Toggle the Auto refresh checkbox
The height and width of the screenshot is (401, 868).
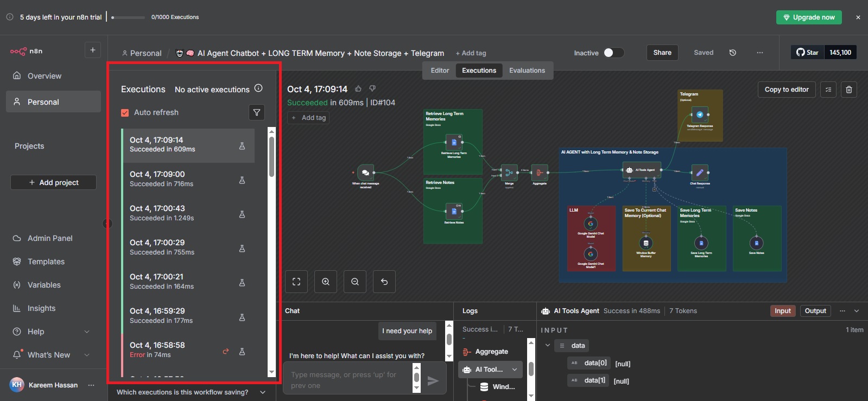(x=125, y=112)
